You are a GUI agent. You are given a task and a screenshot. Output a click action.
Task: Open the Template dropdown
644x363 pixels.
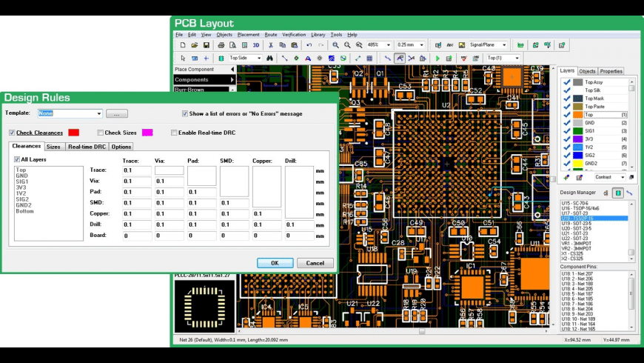click(98, 114)
